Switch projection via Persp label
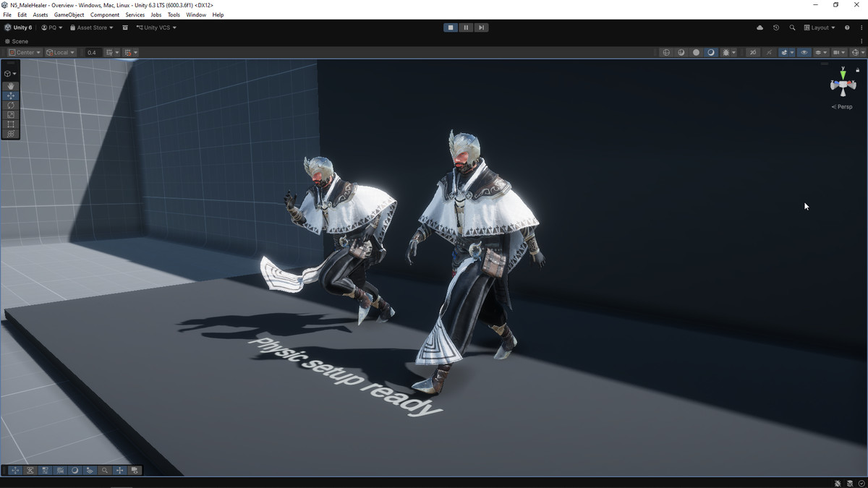Screen dimensions: 868x488 click(x=843, y=106)
